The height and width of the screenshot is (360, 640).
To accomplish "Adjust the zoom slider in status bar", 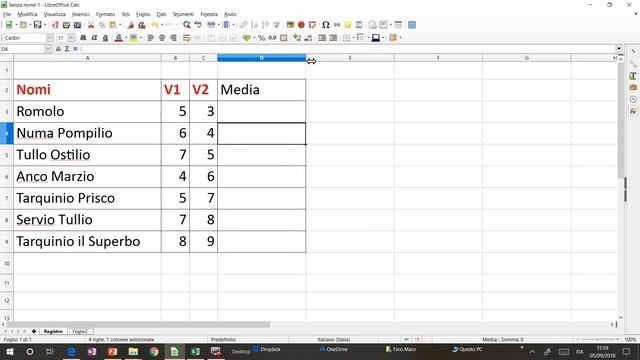I will tap(598, 339).
